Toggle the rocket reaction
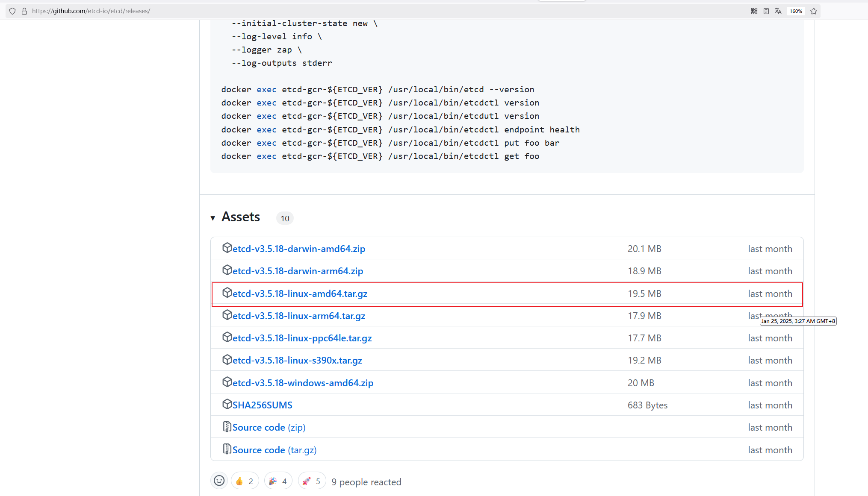This screenshot has width=868, height=496. (x=312, y=481)
